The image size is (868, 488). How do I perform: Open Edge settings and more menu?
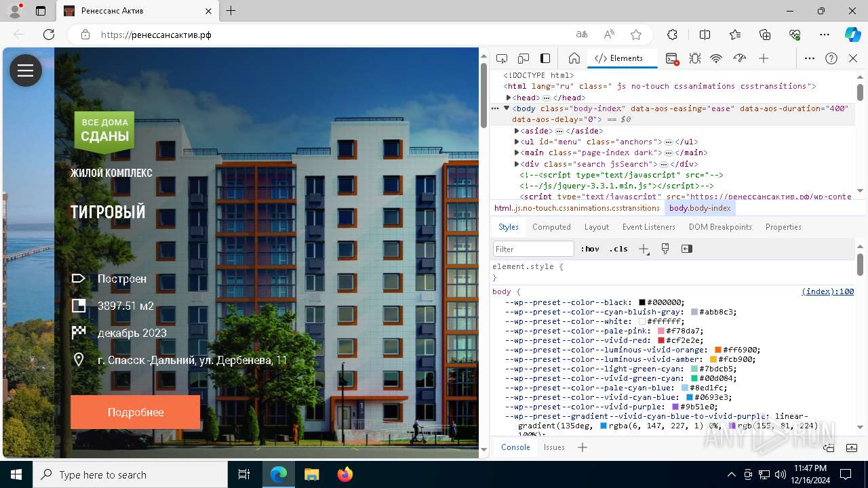click(x=825, y=35)
